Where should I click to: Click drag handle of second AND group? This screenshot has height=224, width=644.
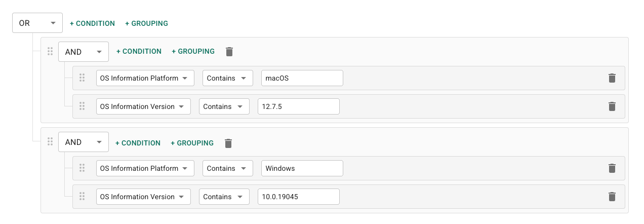[x=50, y=142]
